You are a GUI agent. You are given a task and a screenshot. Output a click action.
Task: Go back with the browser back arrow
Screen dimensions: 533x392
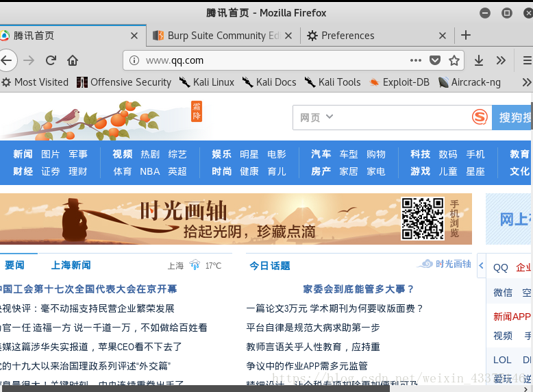click(6, 60)
